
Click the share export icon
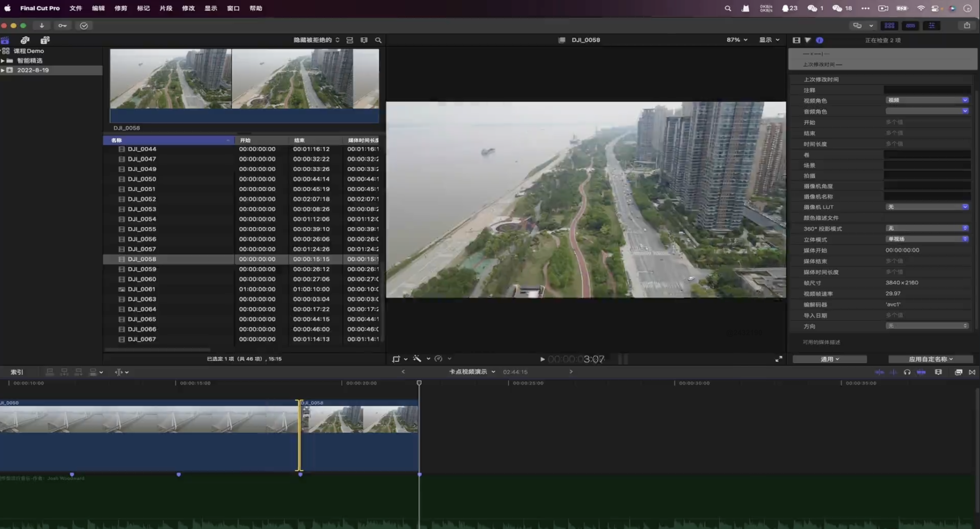[x=967, y=25]
